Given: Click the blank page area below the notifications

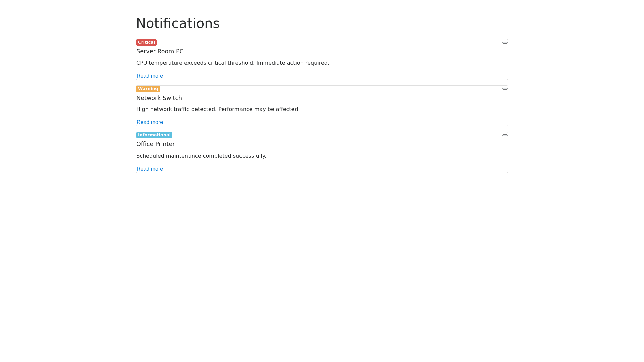Looking at the screenshot, I should [322, 261].
